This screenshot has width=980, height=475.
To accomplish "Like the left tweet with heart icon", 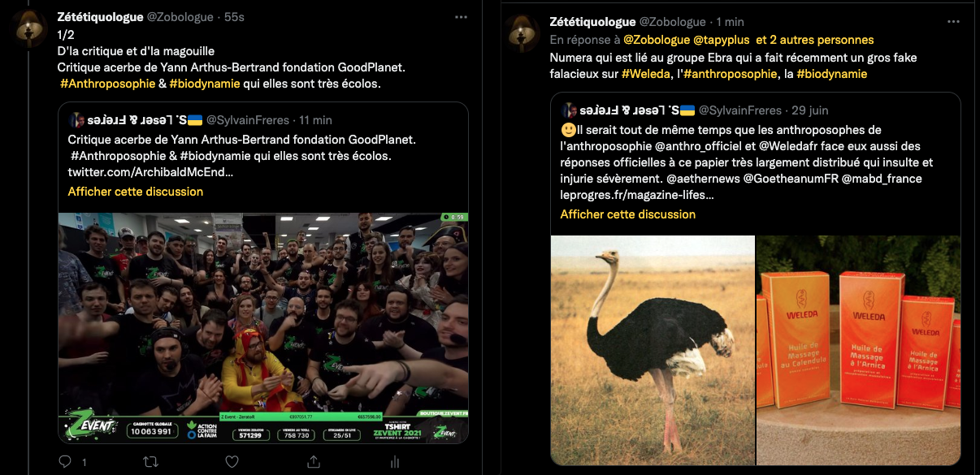I will (232, 461).
